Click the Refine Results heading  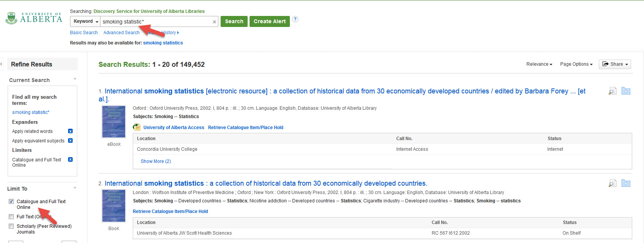(x=32, y=64)
